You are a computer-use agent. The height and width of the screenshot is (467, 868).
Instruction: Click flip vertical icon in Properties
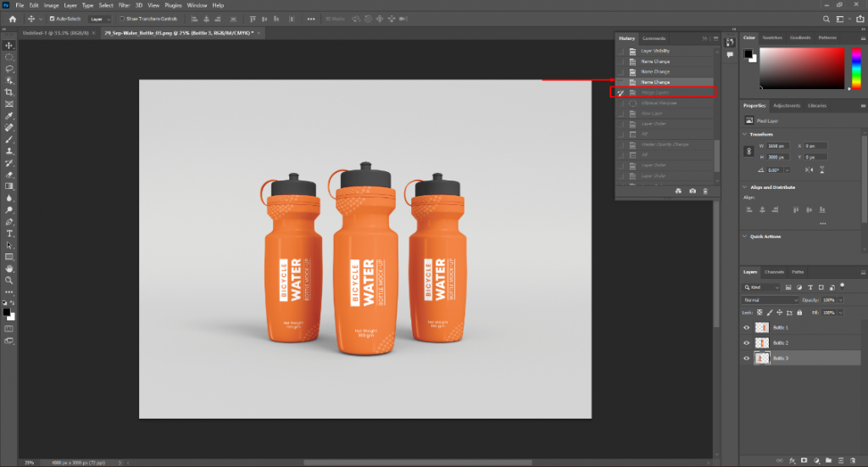[822, 170]
